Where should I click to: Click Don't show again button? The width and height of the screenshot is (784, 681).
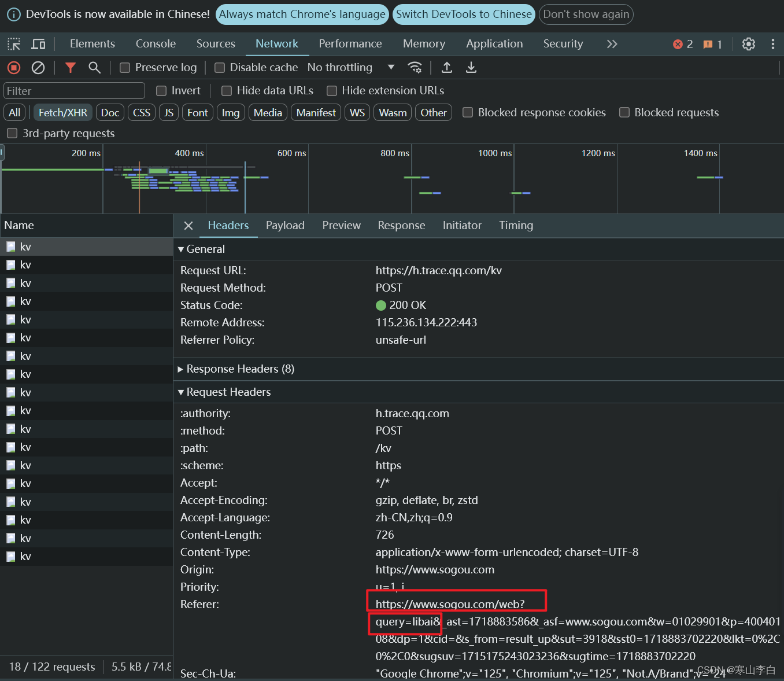coord(586,14)
